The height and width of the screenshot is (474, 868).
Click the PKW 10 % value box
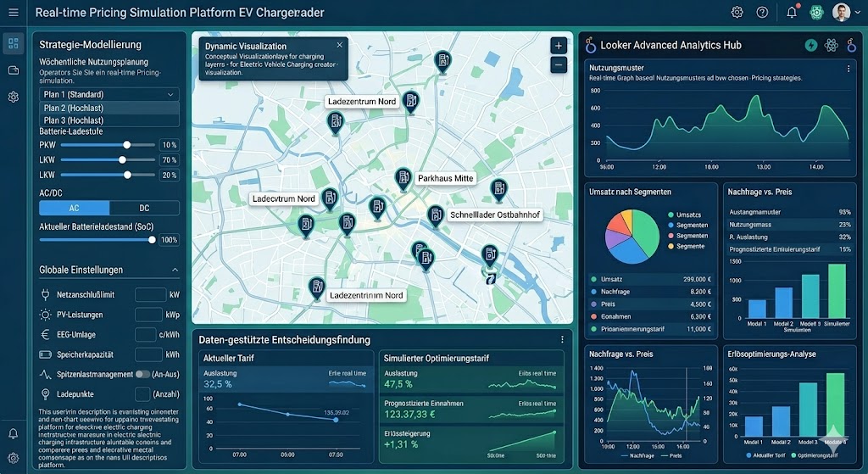coord(170,144)
